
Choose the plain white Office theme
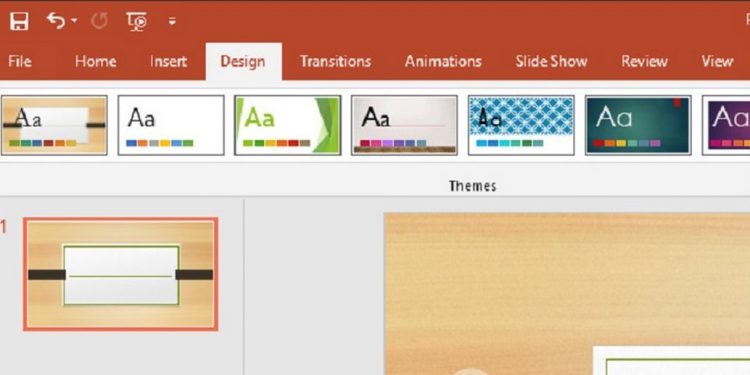pyautogui.click(x=171, y=125)
